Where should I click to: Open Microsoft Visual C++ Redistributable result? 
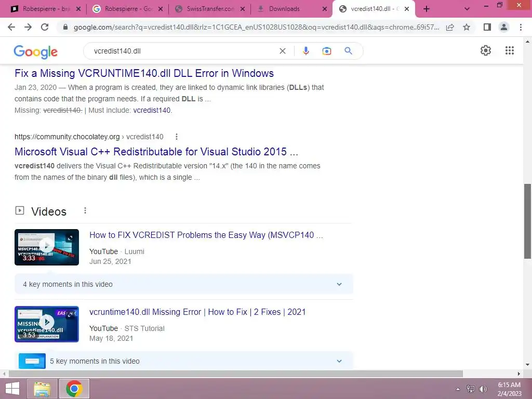[x=156, y=152]
